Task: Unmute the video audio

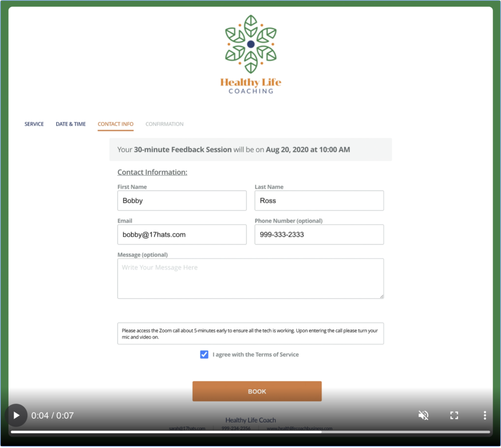Action: coord(423,415)
